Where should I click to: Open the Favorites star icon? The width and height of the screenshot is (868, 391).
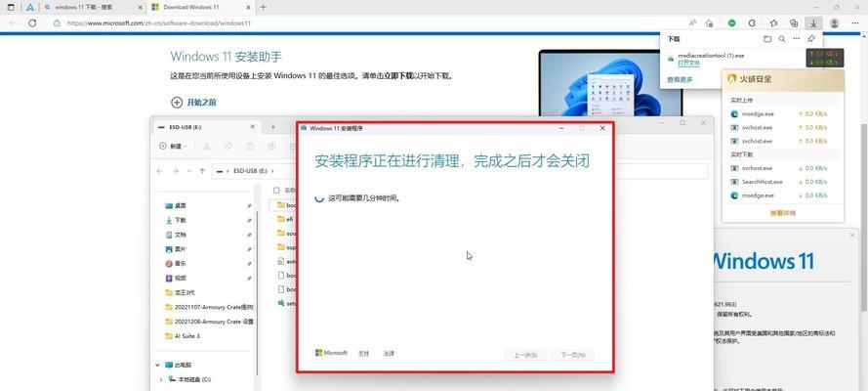click(774, 23)
